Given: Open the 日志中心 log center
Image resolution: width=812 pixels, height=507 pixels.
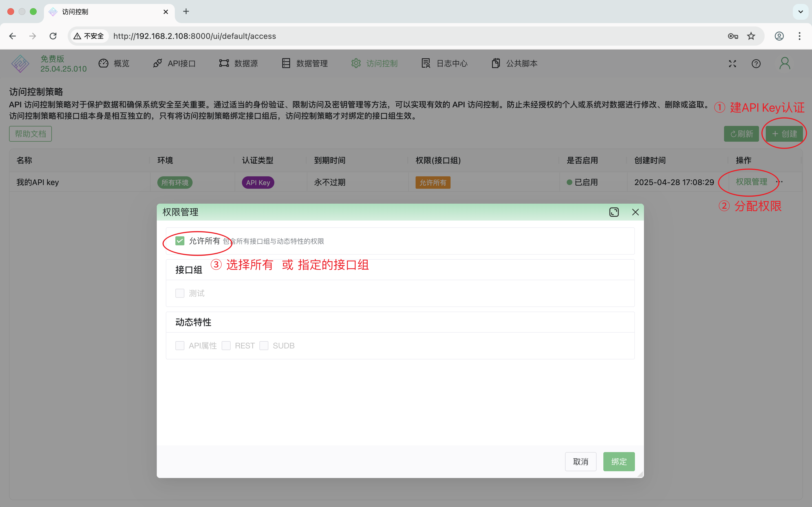Looking at the screenshot, I should coord(444,63).
